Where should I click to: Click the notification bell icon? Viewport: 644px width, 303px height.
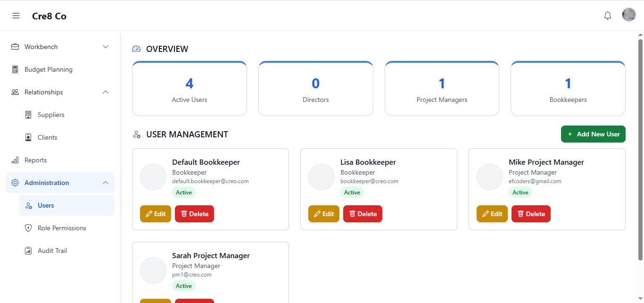click(608, 16)
